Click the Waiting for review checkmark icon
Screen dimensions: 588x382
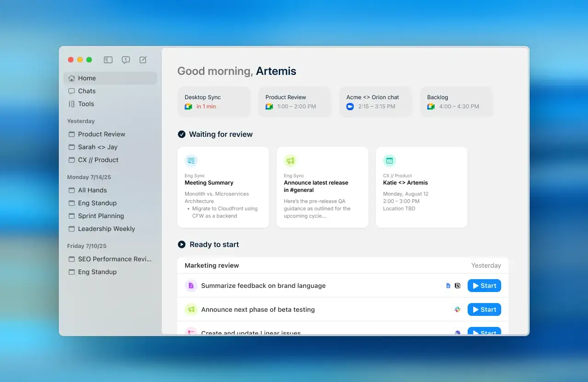pyautogui.click(x=181, y=135)
